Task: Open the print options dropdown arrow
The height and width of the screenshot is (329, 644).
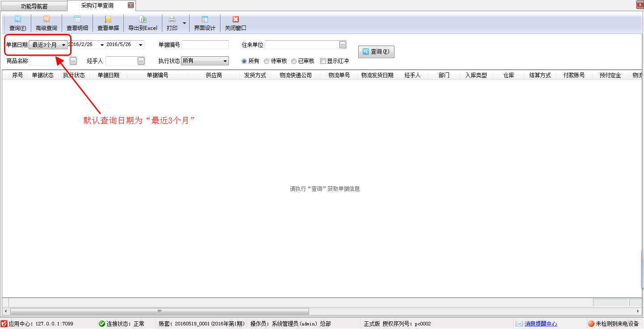Action: (x=184, y=23)
